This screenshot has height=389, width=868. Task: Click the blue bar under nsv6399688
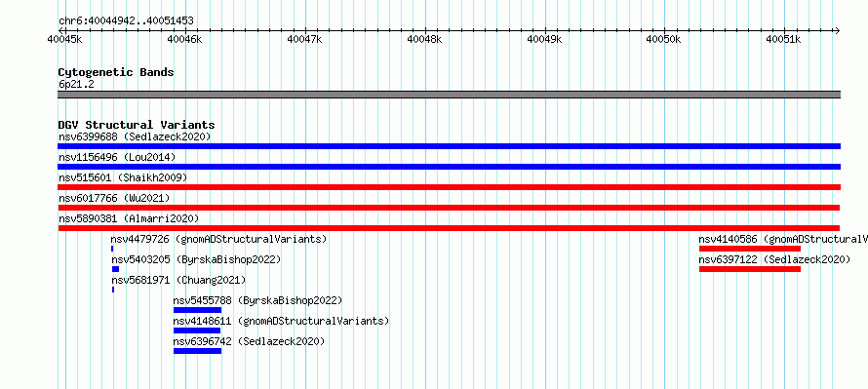(449, 146)
